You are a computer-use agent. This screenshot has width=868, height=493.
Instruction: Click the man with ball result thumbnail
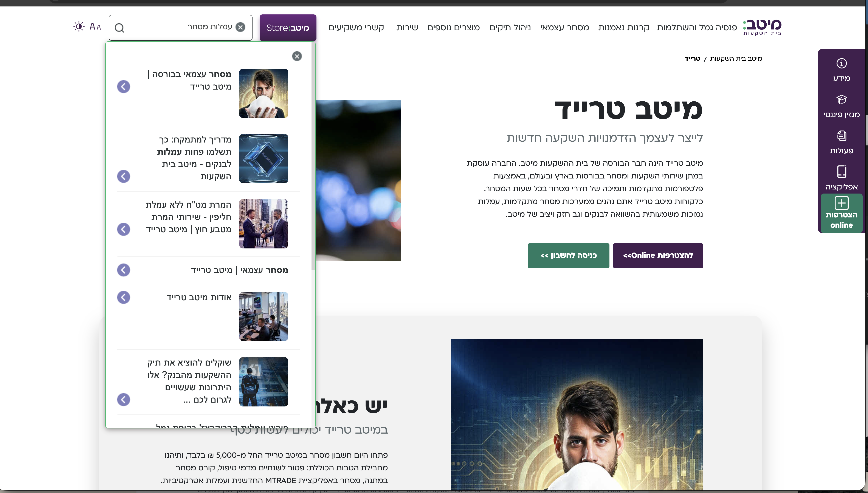tap(264, 93)
